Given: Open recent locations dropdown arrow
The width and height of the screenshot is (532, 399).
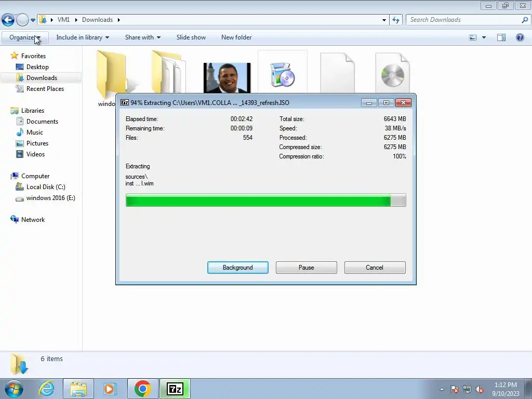Looking at the screenshot, I should 33,20.
